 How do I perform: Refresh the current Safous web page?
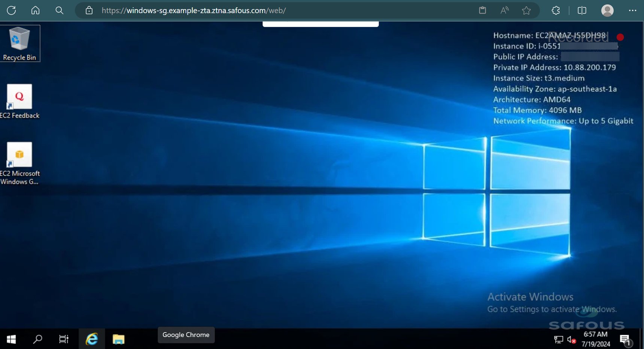[11, 10]
